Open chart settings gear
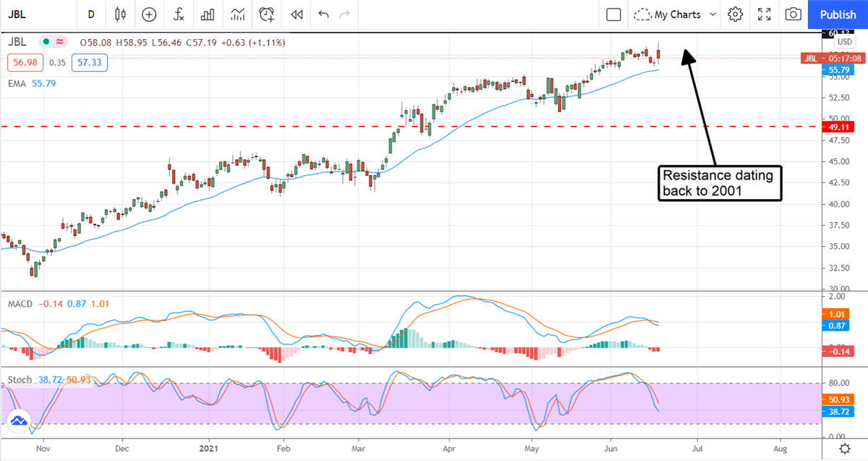868x461 pixels. click(x=736, y=14)
